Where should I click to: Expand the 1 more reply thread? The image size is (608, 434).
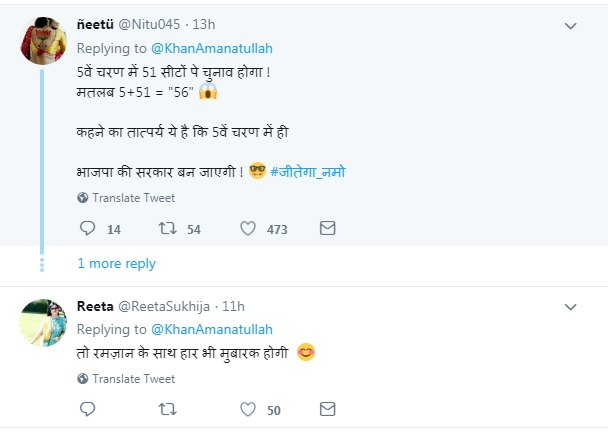117,263
